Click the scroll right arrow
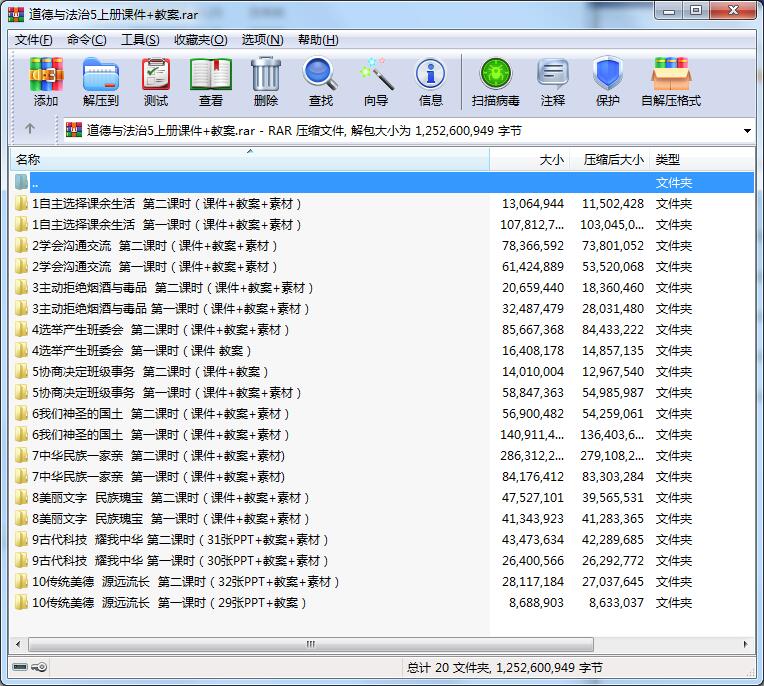 745,644
